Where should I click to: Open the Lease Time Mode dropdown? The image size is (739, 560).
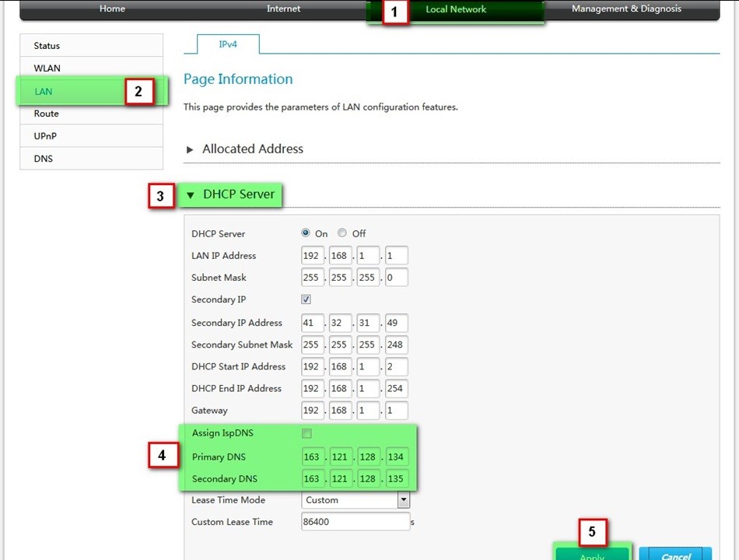tap(403, 500)
